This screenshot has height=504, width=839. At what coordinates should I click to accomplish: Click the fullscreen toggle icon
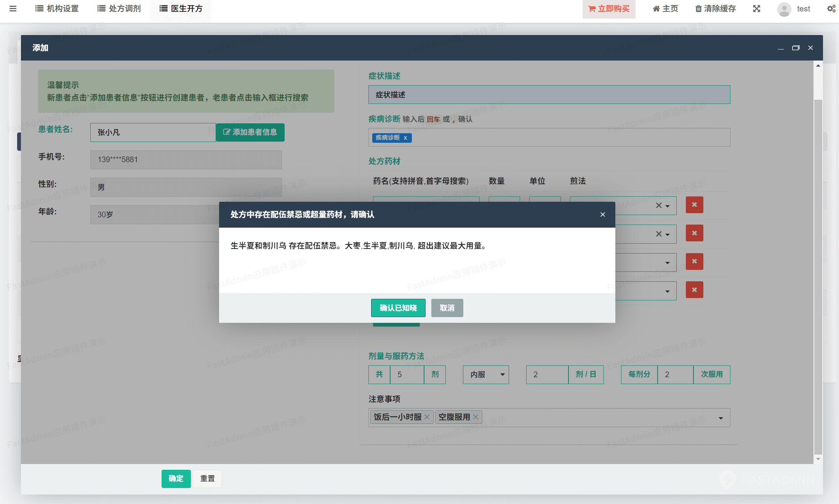(x=756, y=8)
